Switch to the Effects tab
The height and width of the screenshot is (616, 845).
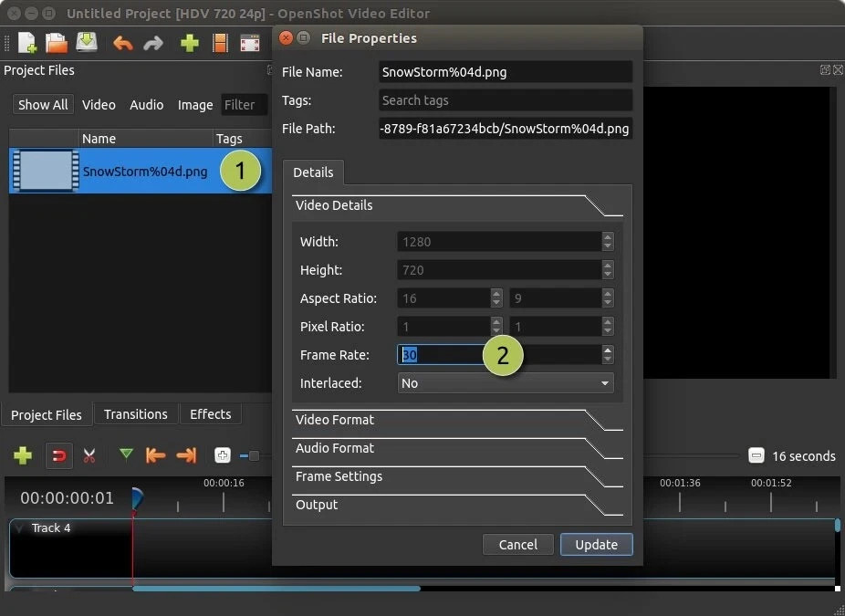210,413
